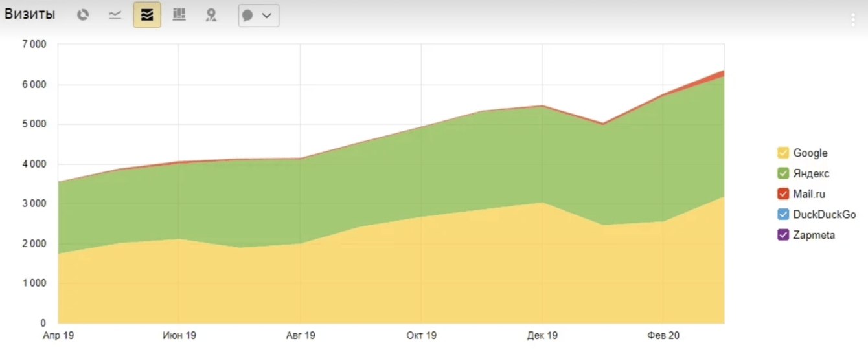The image size is (868, 352).
Task: Click the 7 000 y-axis value
Action: pos(34,45)
